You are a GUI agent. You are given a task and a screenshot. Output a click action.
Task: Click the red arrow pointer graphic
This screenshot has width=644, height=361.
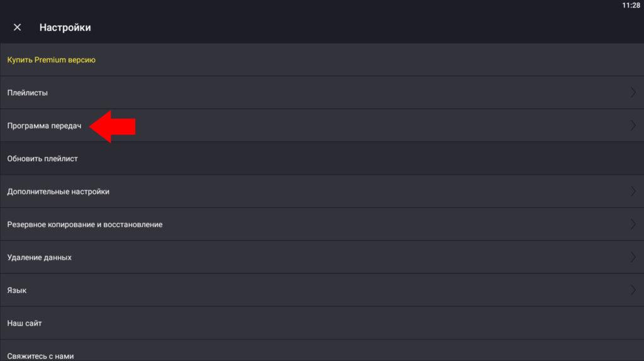click(113, 126)
